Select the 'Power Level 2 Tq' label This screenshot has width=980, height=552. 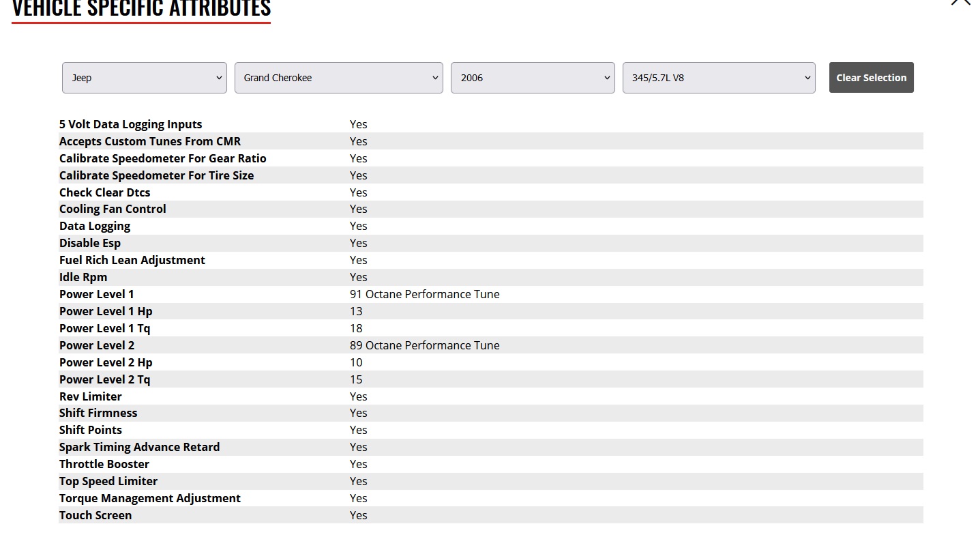coord(105,379)
